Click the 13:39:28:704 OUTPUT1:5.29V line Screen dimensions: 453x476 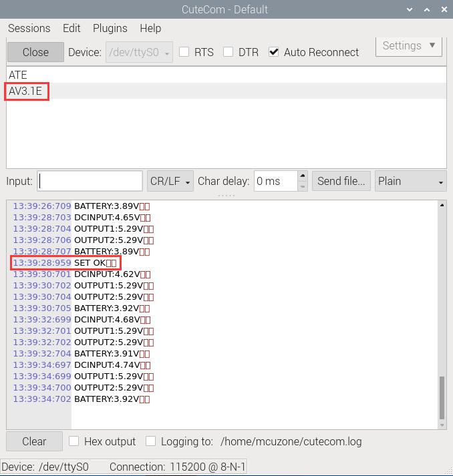(x=84, y=228)
